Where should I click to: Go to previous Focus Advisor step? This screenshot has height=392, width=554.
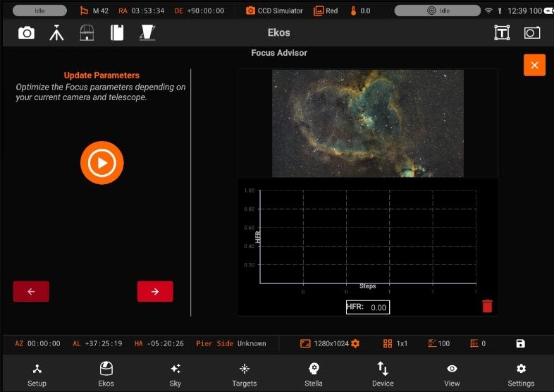(31, 292)
